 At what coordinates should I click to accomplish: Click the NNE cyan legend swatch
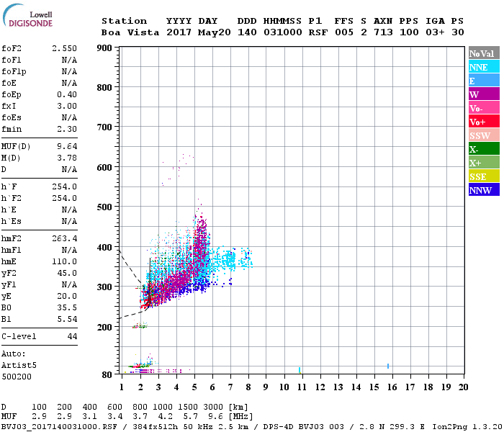pos(484,67)
